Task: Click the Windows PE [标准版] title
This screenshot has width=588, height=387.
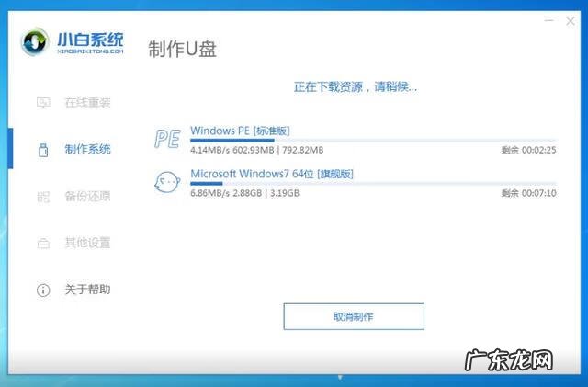Action: [240, 131]
